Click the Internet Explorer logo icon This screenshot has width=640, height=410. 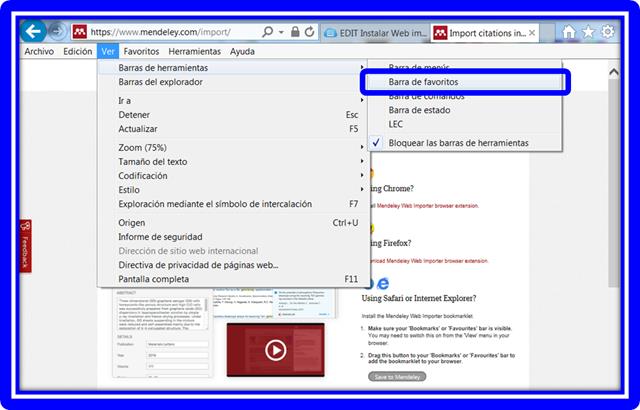click(382, 283)
